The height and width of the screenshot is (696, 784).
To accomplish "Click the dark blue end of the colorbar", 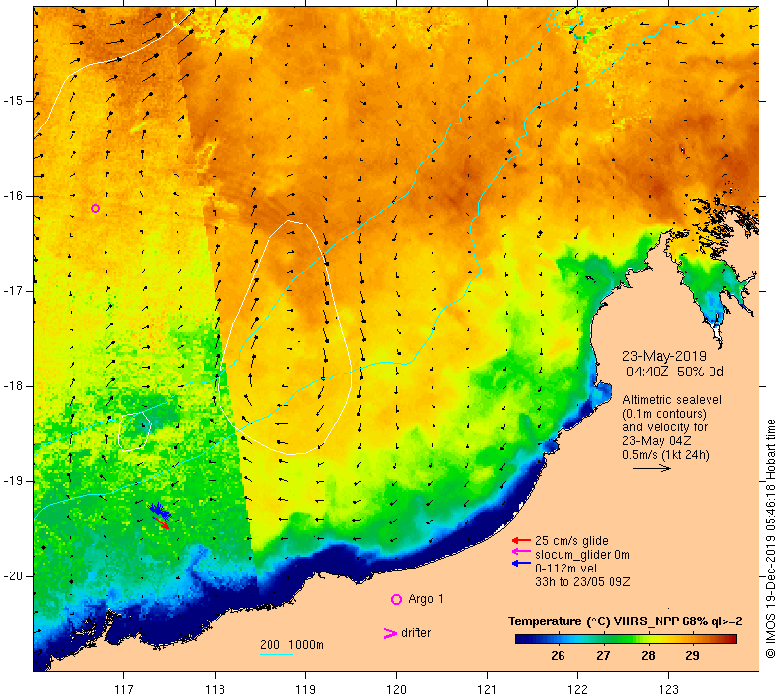I will 520,639.
